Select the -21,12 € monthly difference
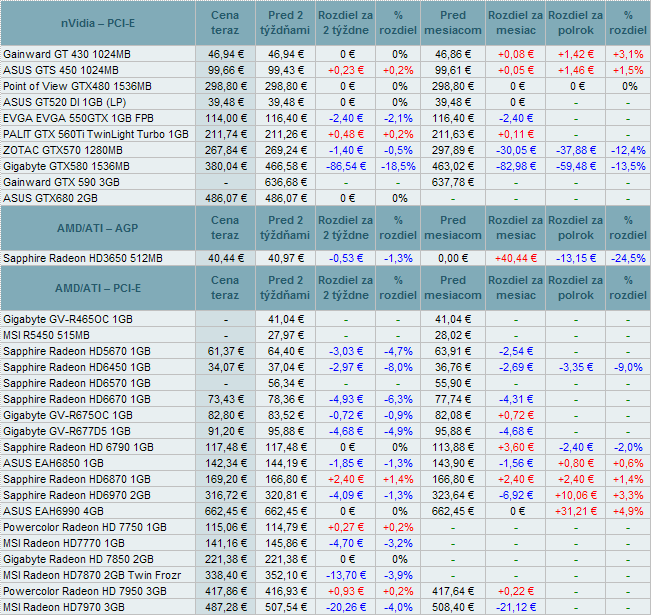 [516, 607]
